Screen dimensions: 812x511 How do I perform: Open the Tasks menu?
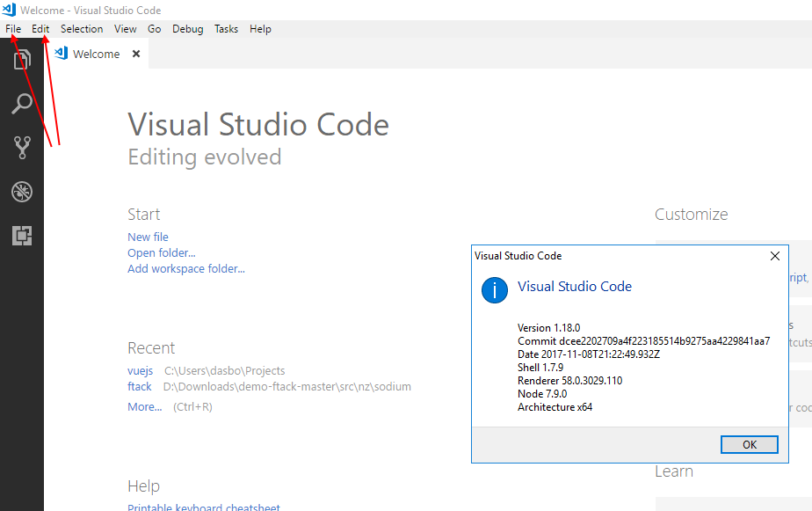(226, 28)
